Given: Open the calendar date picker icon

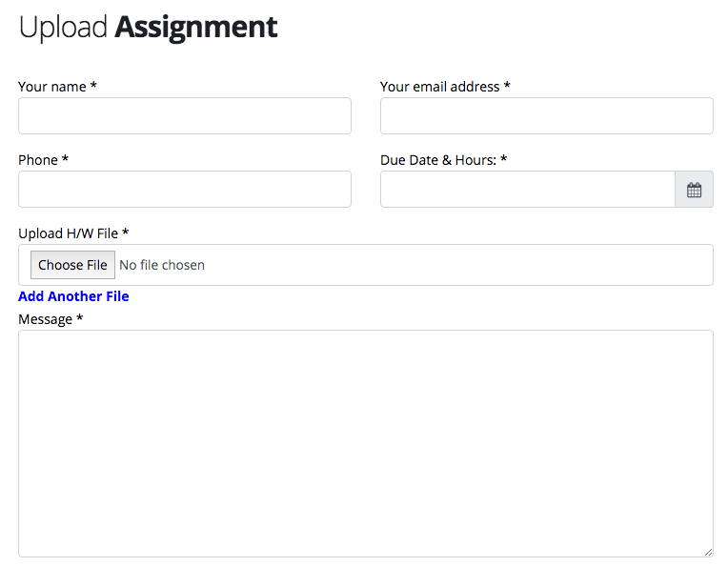Looking at the screenshot, I should point(694,190).
